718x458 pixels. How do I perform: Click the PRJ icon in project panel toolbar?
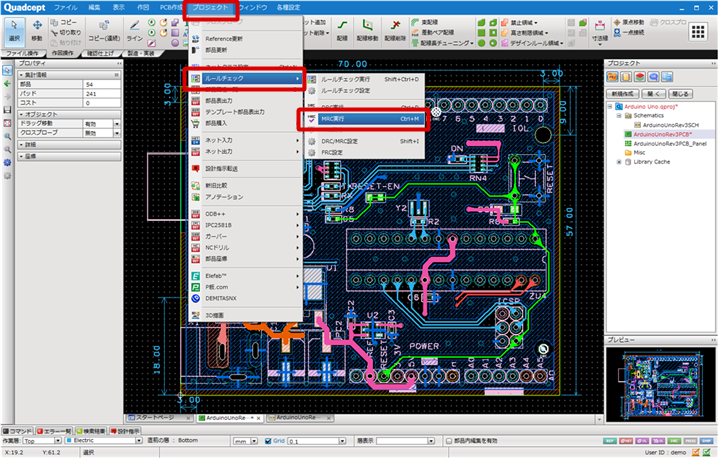612,77
